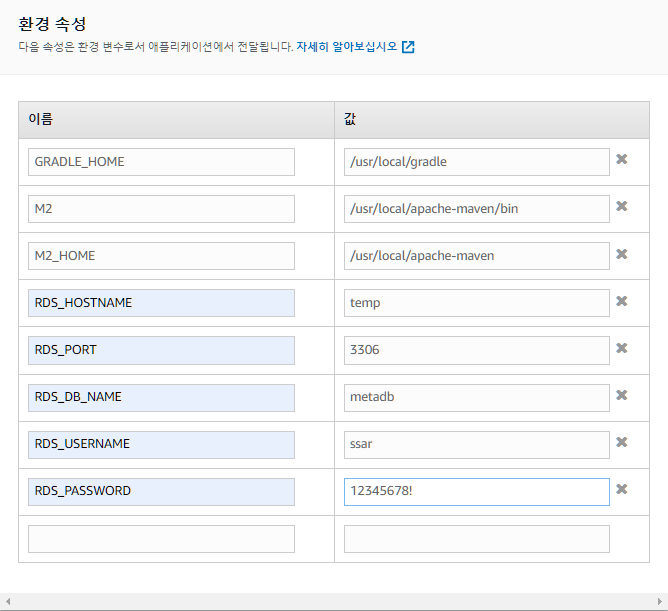Open the 자세히 알아보십시오 link
668x611 pixels.
click(x=346, y=46)
